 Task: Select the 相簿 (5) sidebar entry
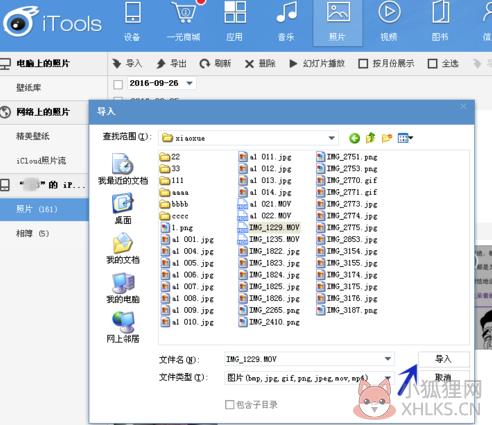point(33,233)
